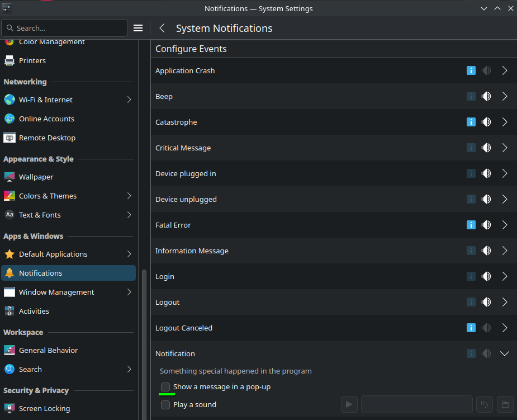Viewport: 517px width, 420px height.
Task: Click the reset sound file undo icon
Action: point(485,404)
